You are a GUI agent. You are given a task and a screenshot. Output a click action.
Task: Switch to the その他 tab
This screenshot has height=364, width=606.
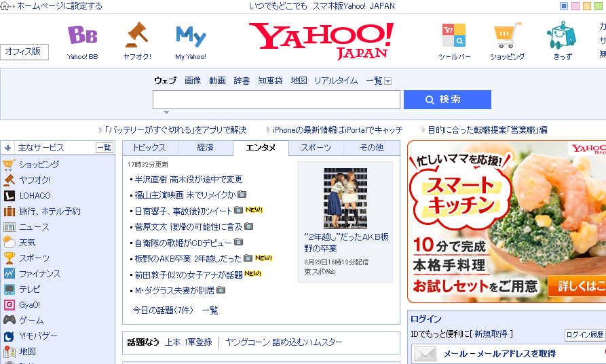point(372,148)
